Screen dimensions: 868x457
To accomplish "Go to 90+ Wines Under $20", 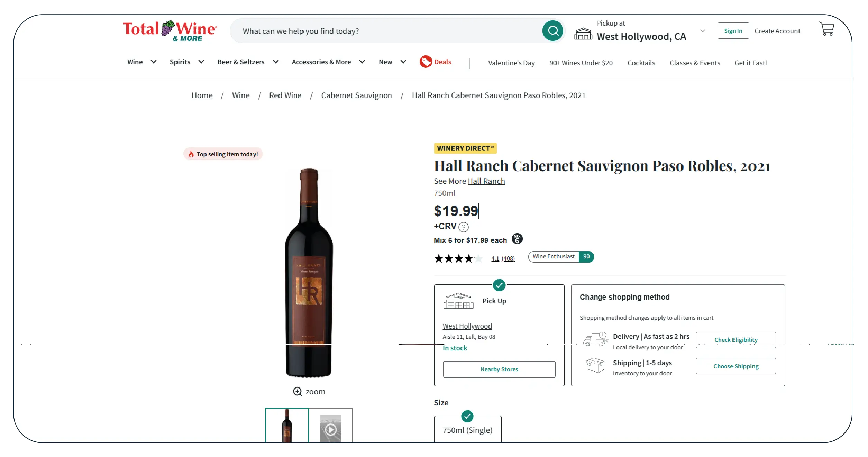I will coord(581,63).
